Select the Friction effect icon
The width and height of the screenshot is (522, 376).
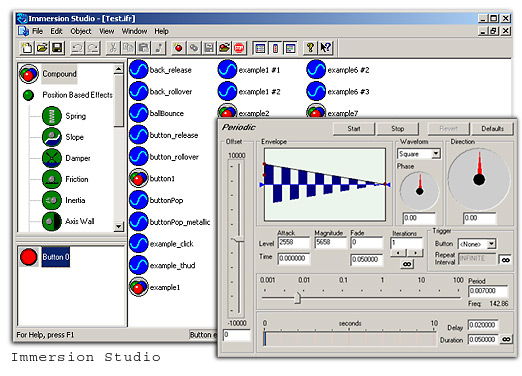click(52, 179)
